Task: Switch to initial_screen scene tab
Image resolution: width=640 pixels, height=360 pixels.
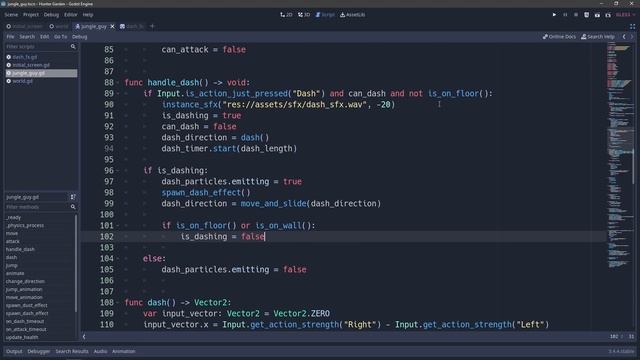Action: 24,26
